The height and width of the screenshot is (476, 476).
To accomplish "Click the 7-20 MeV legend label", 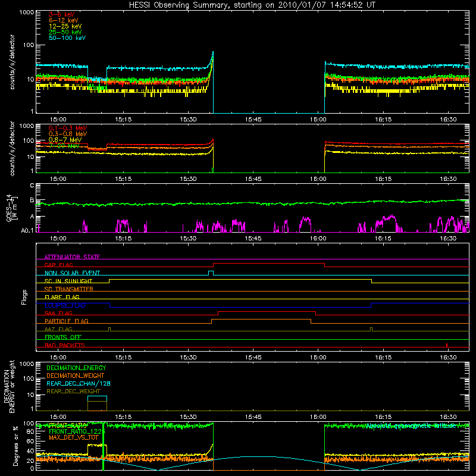I will click(64, 146).
